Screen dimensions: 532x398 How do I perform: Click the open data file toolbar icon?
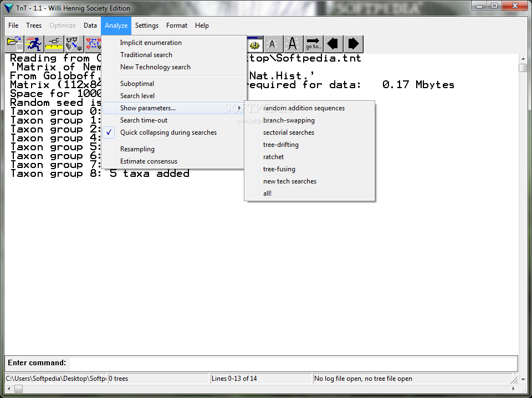14,44
